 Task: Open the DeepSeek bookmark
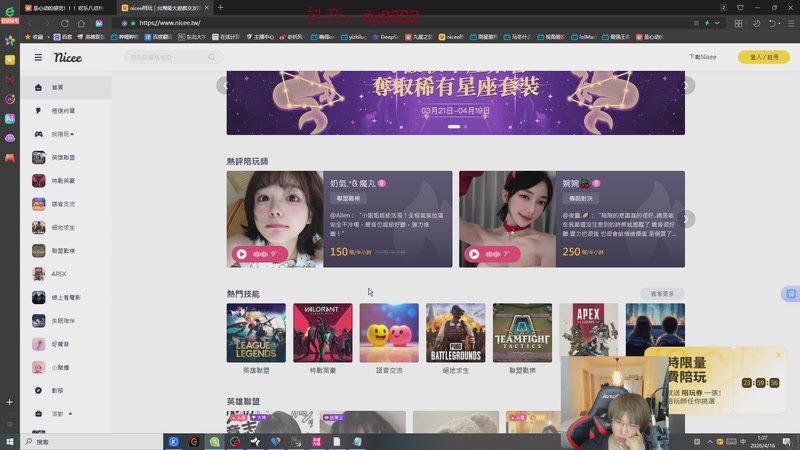pos(386,37)
